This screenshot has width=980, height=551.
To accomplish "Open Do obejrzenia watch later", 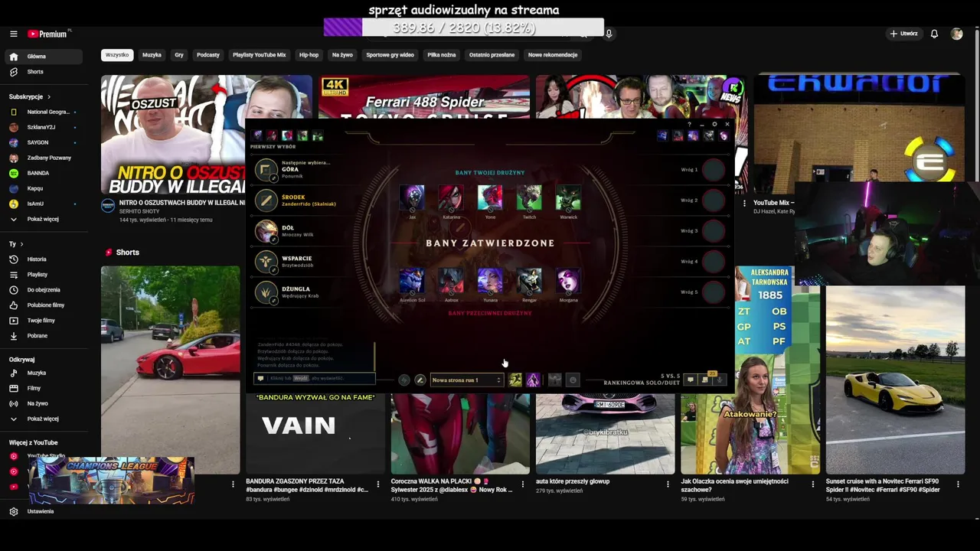I will [x=44, y=290].
